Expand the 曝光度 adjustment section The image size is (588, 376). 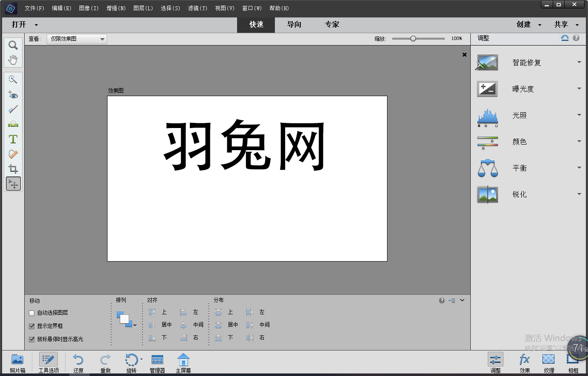pyautogui.click(x=579, y=89)
